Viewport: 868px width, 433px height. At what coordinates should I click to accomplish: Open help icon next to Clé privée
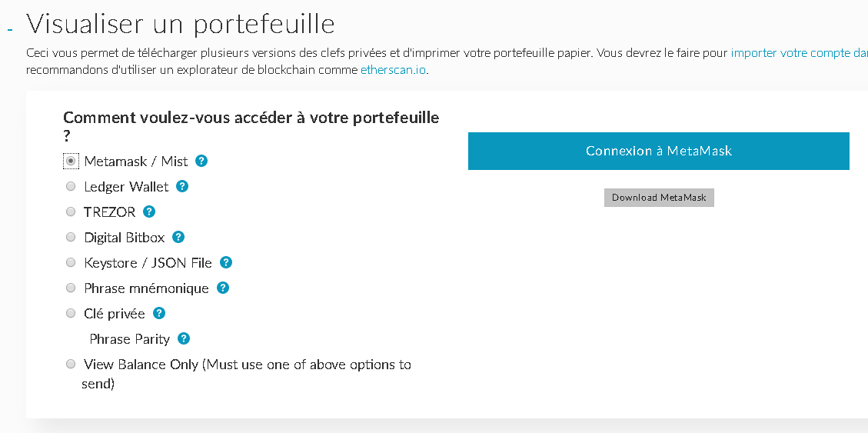pyautogui.click(x=159, y=313)
